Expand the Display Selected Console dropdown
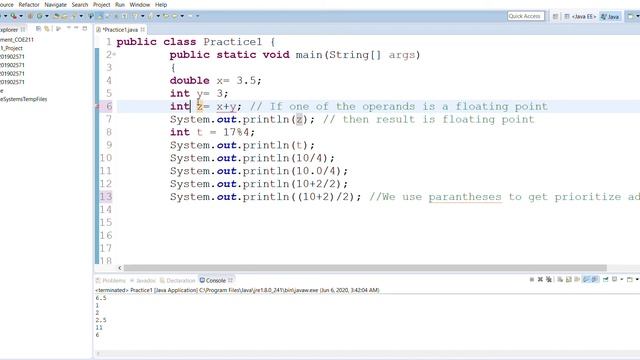The width and height of the screenshot is (640, 360). pos(622,280)
